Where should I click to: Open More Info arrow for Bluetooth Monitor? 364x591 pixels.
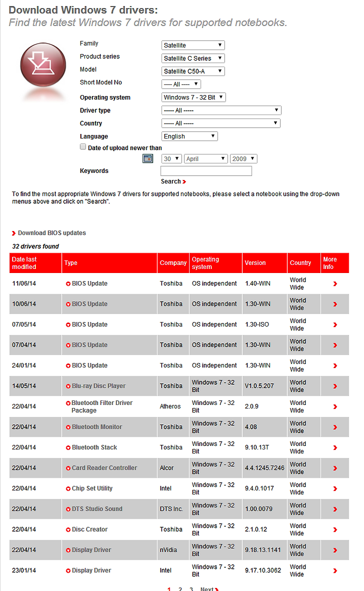pos(335,427)
